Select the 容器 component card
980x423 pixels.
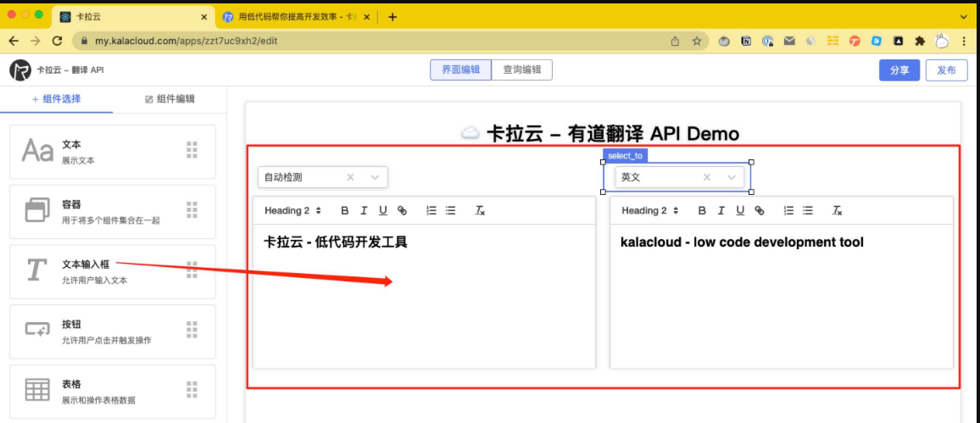113,210
